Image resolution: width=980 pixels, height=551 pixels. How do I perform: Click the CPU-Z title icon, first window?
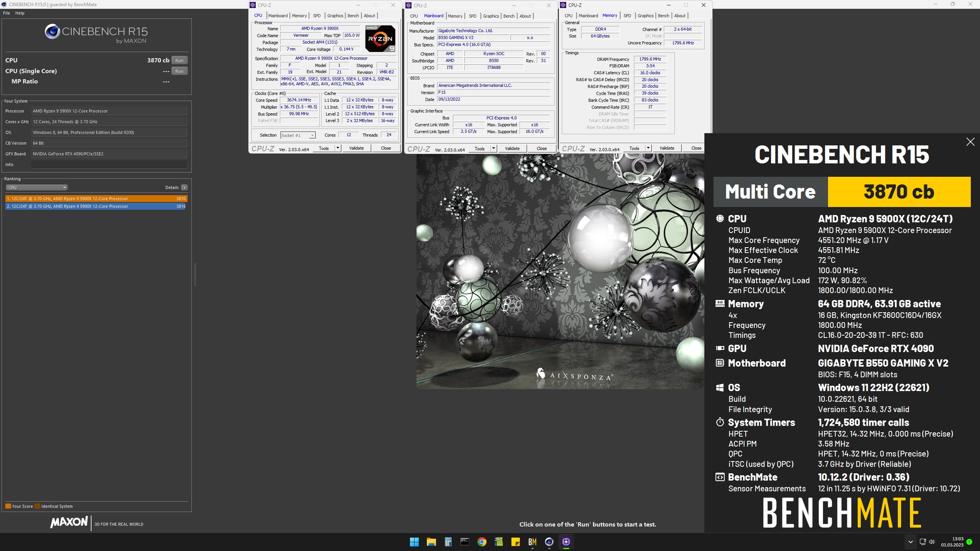pos(253,5)
